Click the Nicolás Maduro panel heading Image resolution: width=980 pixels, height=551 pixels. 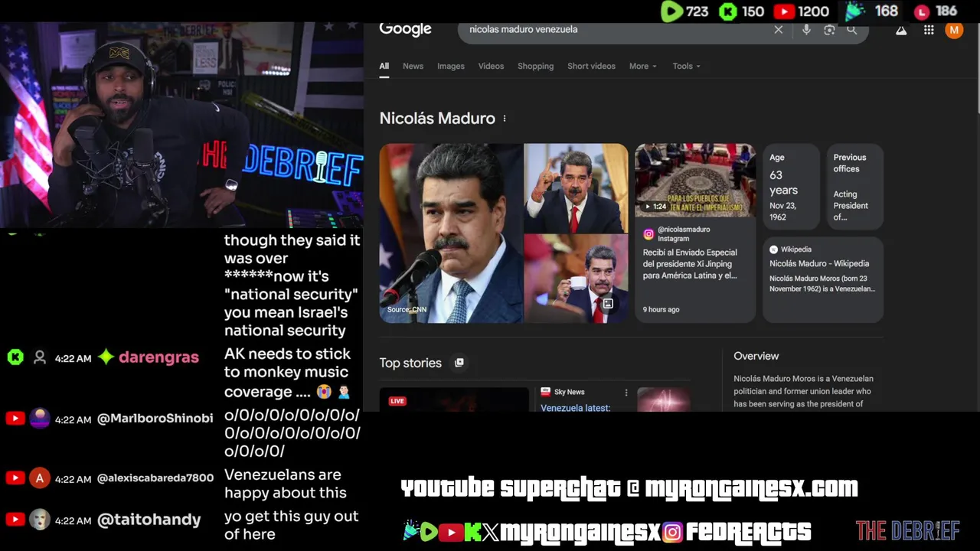(x=437, y=119)
